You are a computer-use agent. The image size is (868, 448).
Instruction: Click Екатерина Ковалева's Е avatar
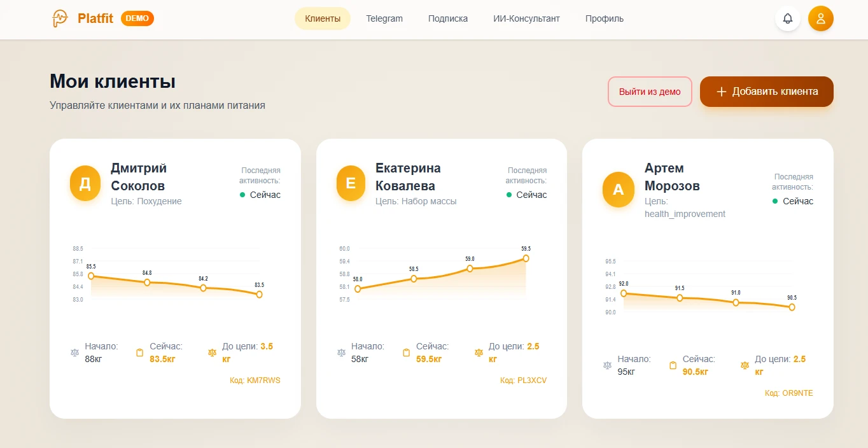[351, 183]
